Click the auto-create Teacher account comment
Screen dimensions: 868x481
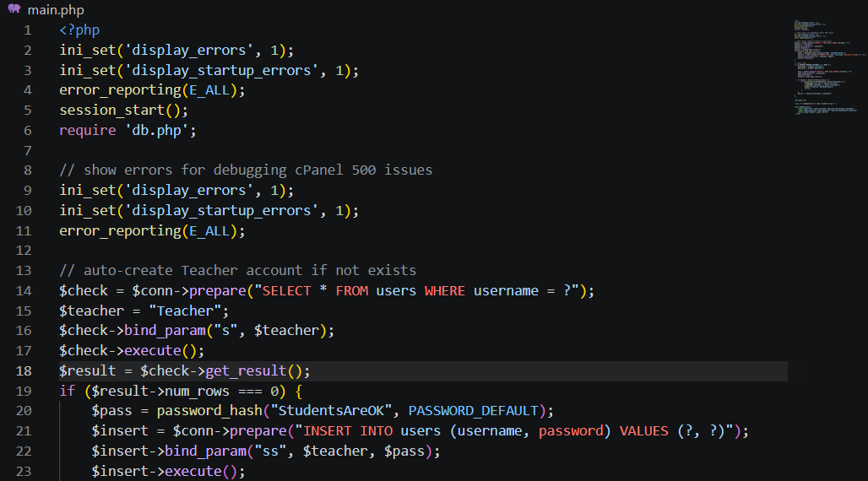click(x=237, y=271)
